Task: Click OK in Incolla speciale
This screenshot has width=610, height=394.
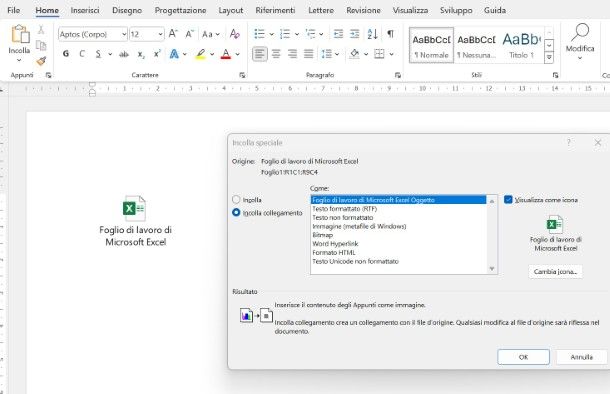Action: (523, 357)
